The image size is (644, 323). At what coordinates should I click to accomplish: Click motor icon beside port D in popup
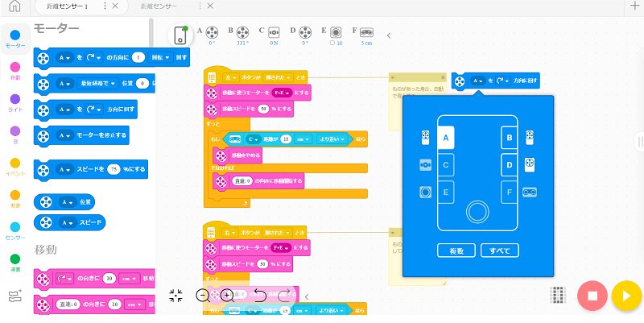point(530,165)
